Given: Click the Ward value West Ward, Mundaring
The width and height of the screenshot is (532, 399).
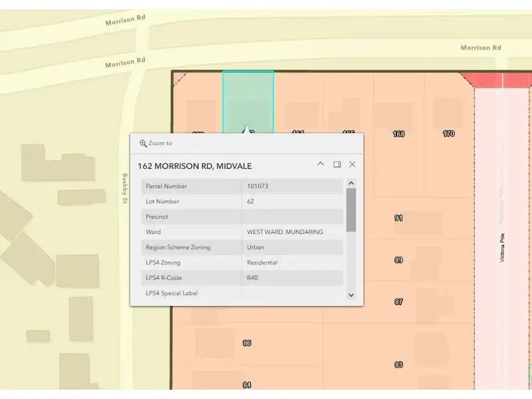Looking at the screenshot, I should pyautogui.click(x=285, y=232).
